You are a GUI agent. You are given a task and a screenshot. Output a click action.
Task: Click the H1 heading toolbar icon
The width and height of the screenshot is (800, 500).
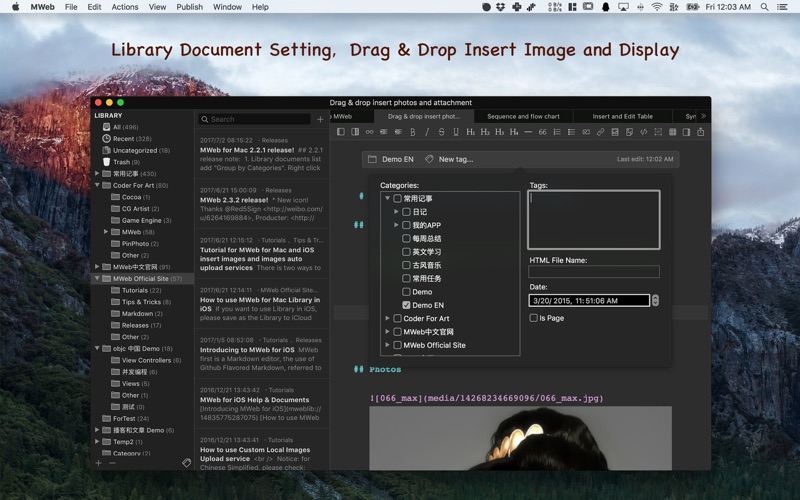tap(471, 132)
